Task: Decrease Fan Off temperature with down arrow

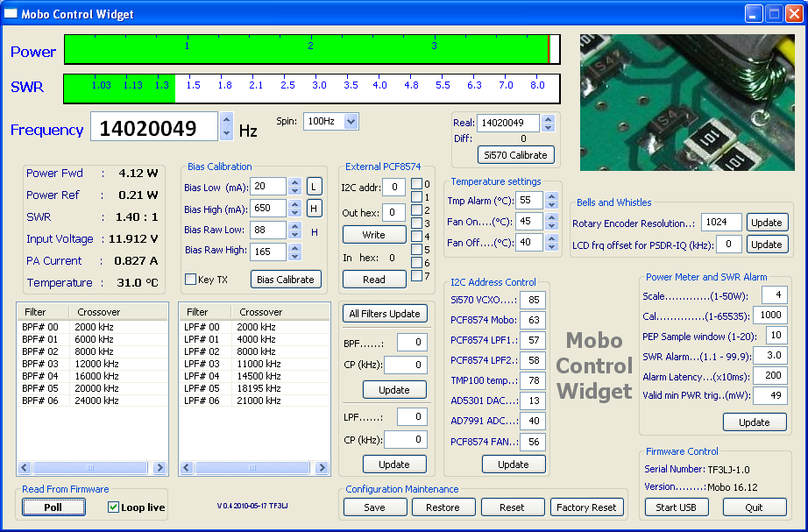Action: pos(551,247)
